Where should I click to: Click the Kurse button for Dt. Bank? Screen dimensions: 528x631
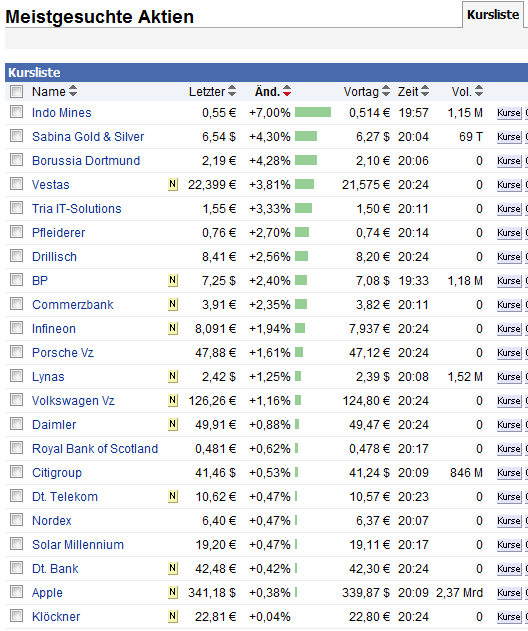[509, 569]
